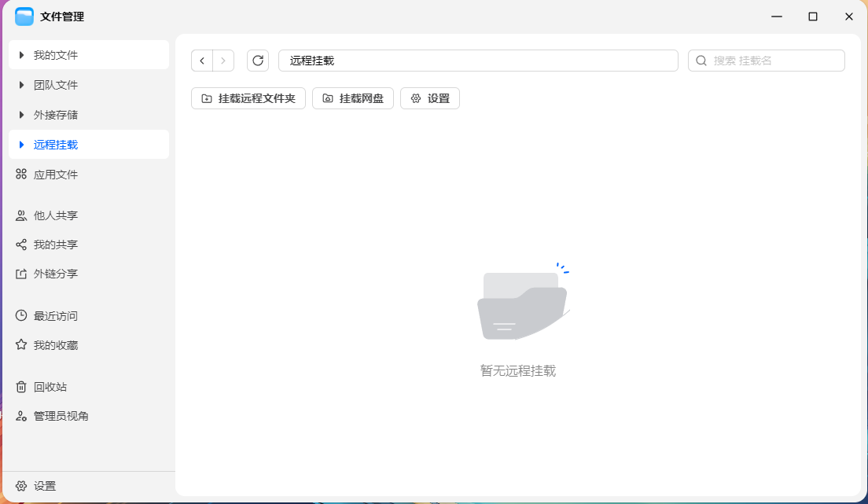Click the 远程挂载 path field

(478, 61)
